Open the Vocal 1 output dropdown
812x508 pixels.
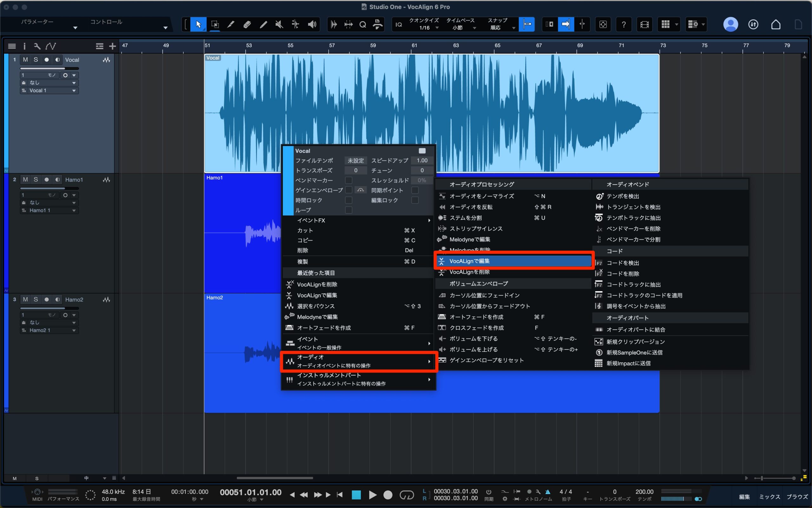(x=49, y=90)
